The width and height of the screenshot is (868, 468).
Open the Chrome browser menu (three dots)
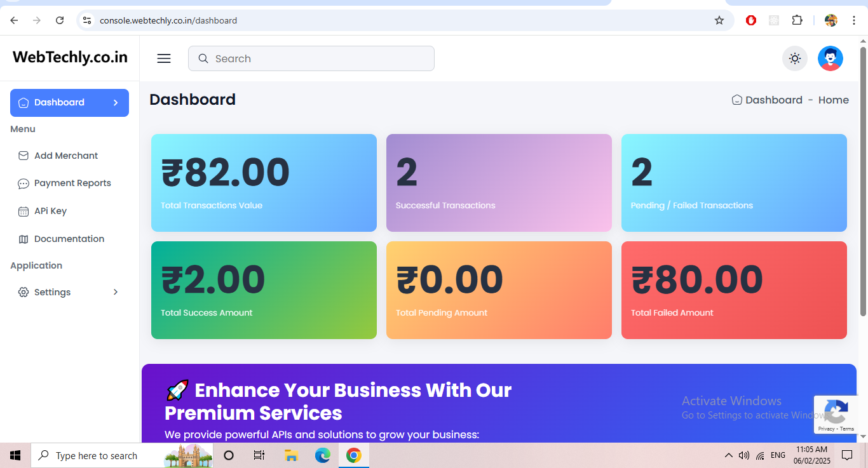coord(854,20)
